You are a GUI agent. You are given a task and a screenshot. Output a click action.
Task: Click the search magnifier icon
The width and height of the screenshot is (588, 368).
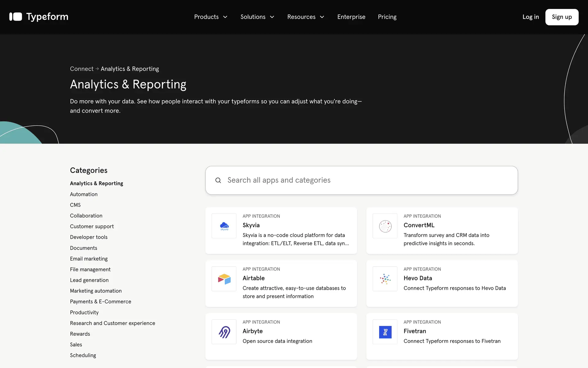pyautogui.click(x=218, y=180)
